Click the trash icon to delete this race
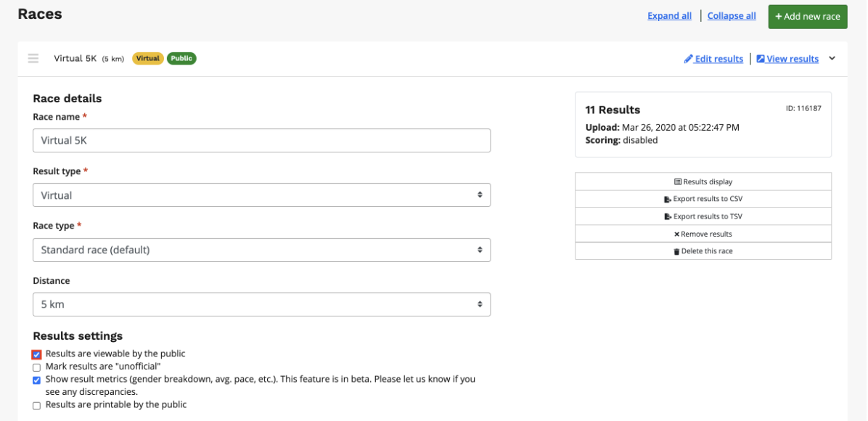Image resolution: width=868 pixels, height=421 pixels. coord(676,252)
